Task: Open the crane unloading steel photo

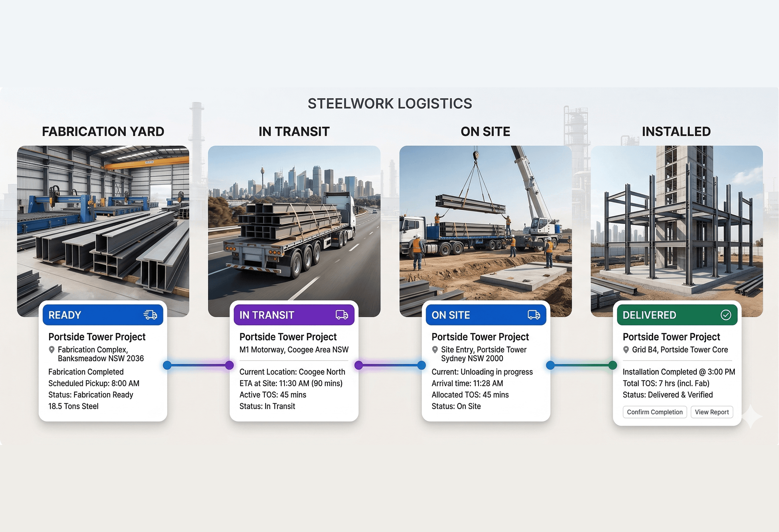Action: 485,221
